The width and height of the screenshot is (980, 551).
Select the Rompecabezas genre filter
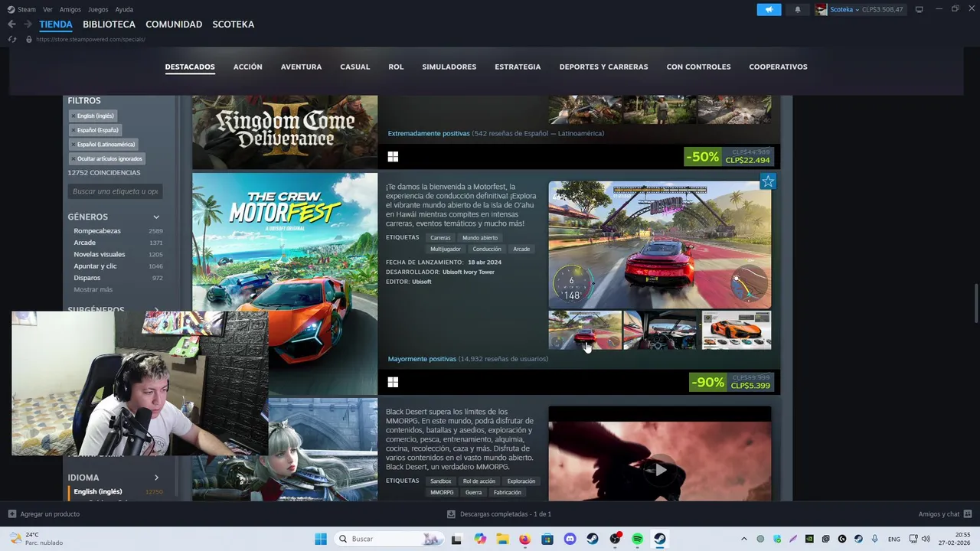point(118,231)
